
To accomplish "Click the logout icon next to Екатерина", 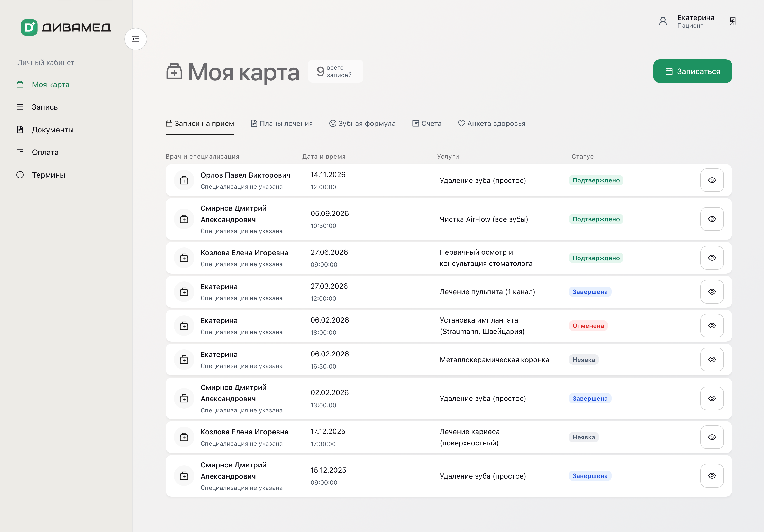I will coord(733,21).
